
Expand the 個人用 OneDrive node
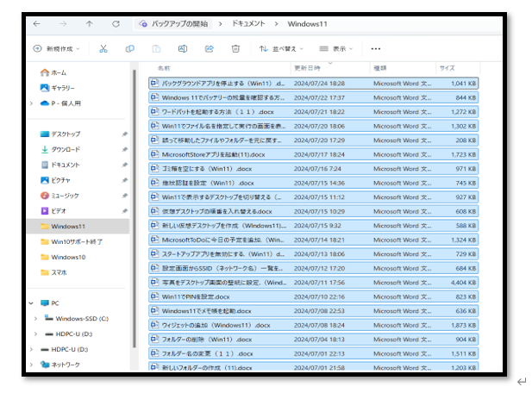[x=32, y=103]
